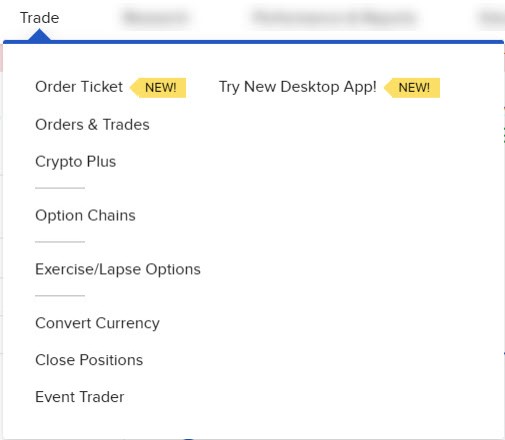This screenshot has width=505, height=440.
Task: Click the NEW! badge beside Order Ticket
Action: [x=158, y=88]
